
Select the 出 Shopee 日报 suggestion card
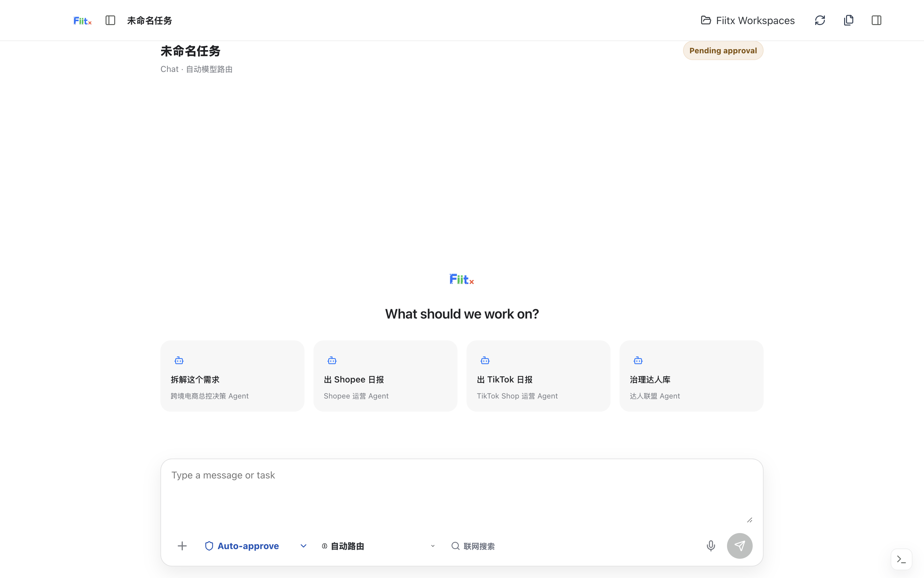pyautogui.click(x=385, y=376)
